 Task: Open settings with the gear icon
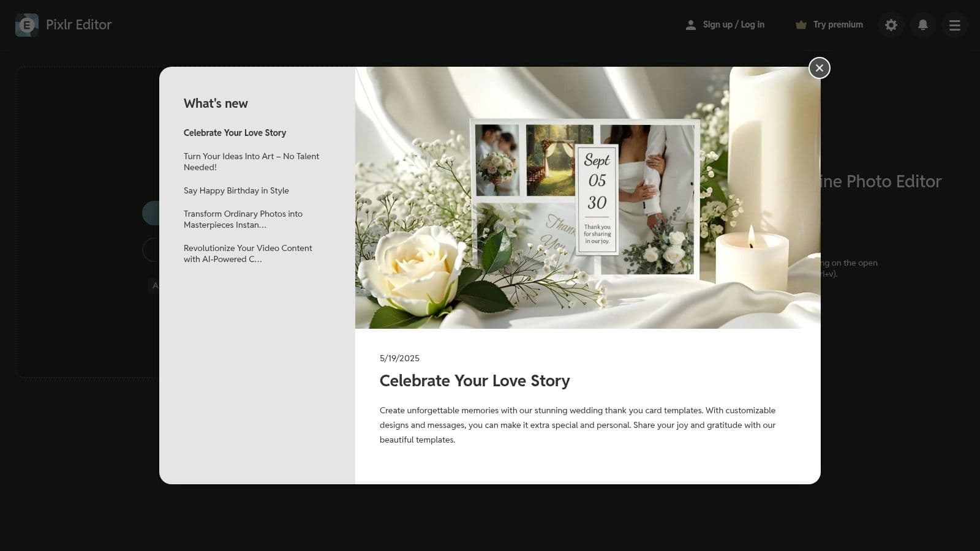click(x=891, y=25)
